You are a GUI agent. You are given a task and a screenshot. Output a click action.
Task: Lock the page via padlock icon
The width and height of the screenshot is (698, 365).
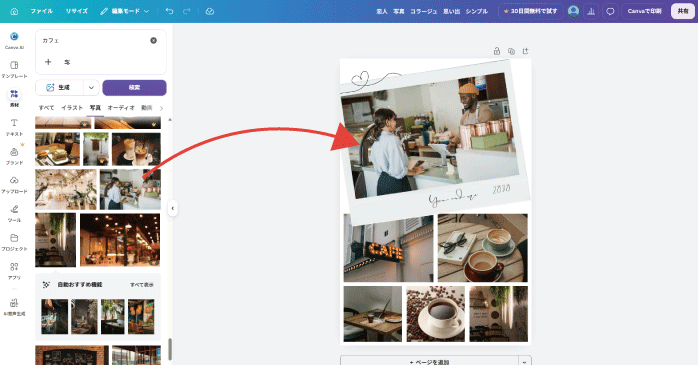coord(497,51)
